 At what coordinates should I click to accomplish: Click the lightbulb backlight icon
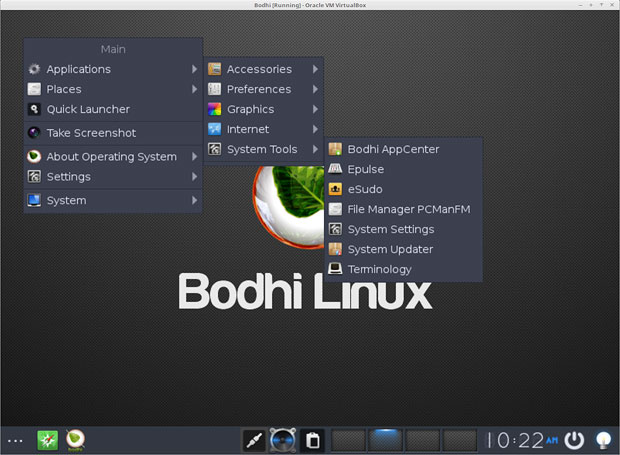[x=603, y=440]
